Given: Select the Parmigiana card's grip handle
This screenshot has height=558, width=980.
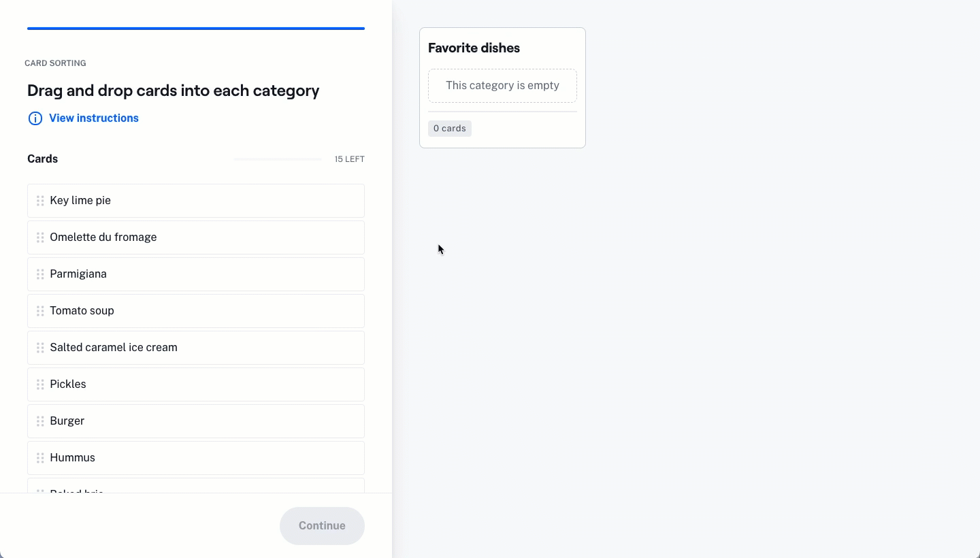Looking at the screenshot, I should click(x=40, y=274).
